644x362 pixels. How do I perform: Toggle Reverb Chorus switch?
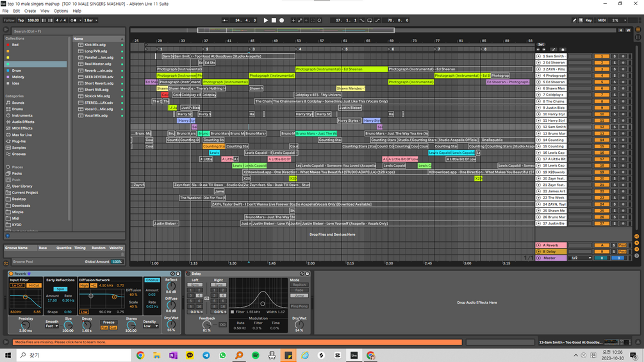tap(152, 280)
